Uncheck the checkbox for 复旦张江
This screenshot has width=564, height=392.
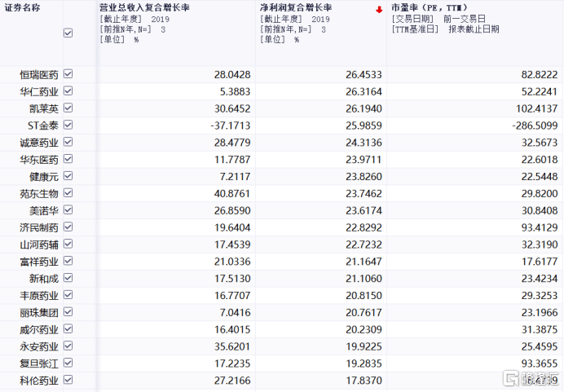pyautogui.click(x=68, y=363)
